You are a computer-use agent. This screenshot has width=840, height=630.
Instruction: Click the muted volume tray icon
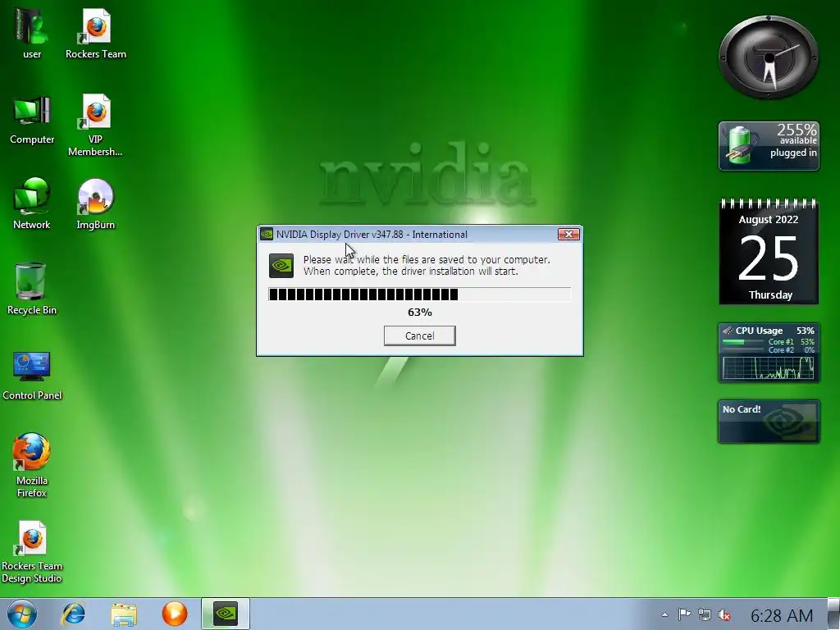725,615
